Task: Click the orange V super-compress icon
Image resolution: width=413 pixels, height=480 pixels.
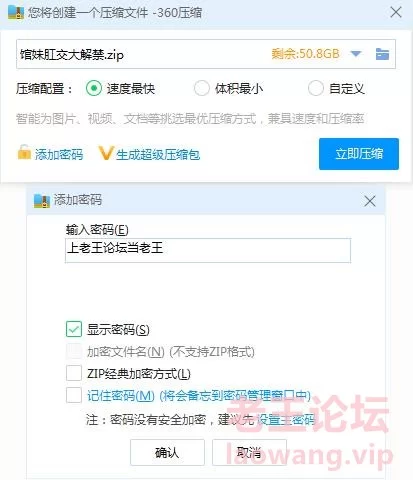Action: [106, 153]
